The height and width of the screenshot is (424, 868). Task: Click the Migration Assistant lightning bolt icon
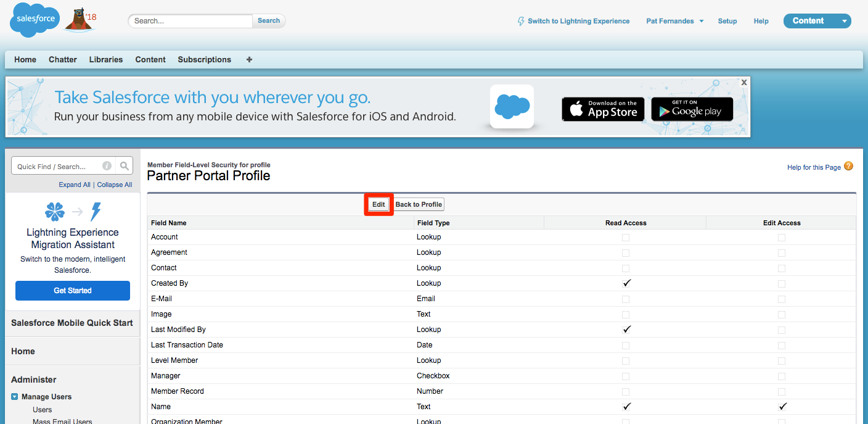pyautogui.click(x=96, y=212)
